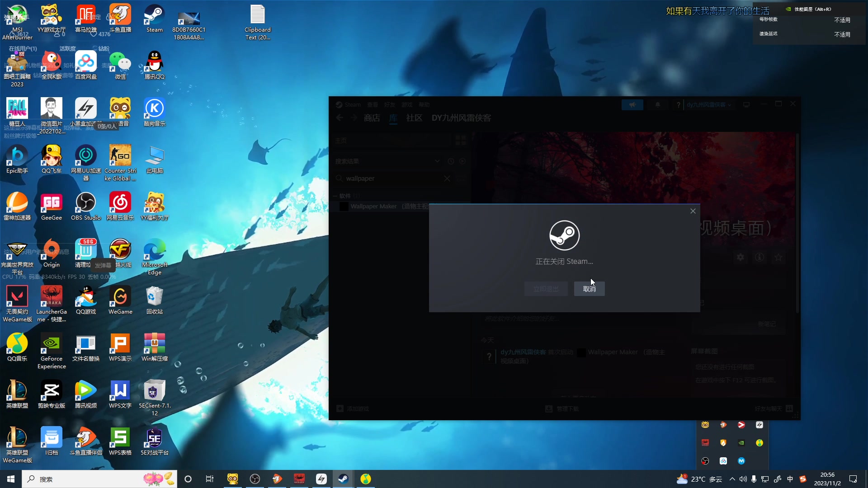Select the WPS表格 desktop shortcut
This screenshot has width=868, height=488.
click(x=120, y=441)
